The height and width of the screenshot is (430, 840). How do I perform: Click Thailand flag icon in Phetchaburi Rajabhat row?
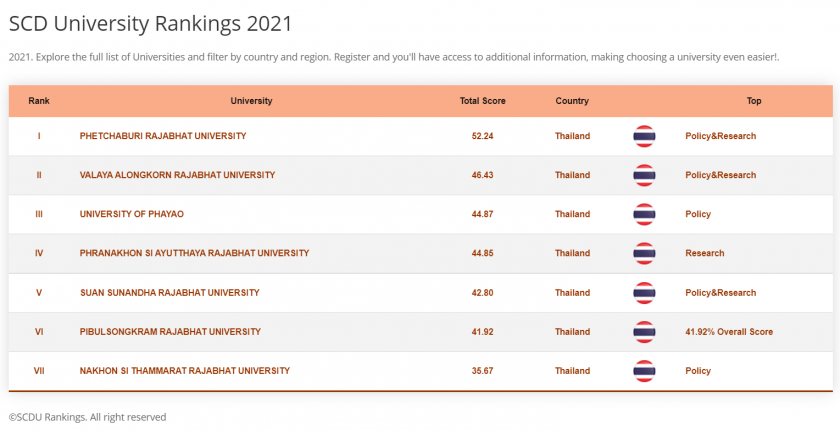coord(644,136)
